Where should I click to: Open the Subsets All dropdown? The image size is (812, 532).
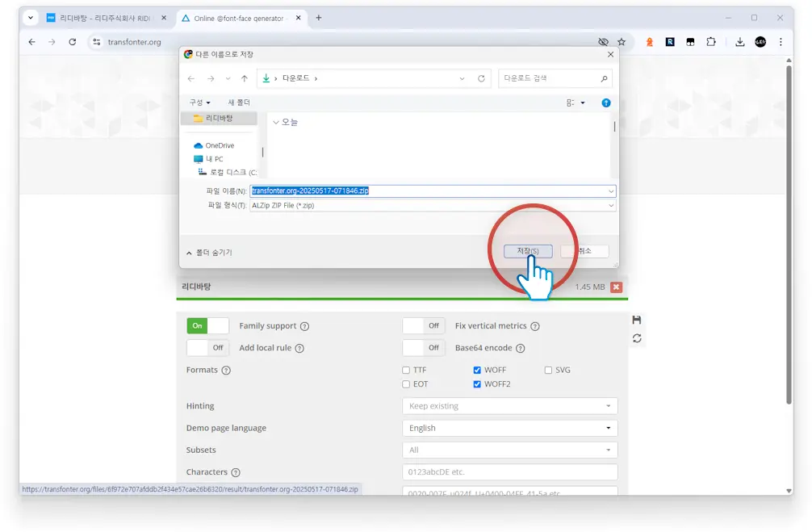tap(509, 450)
